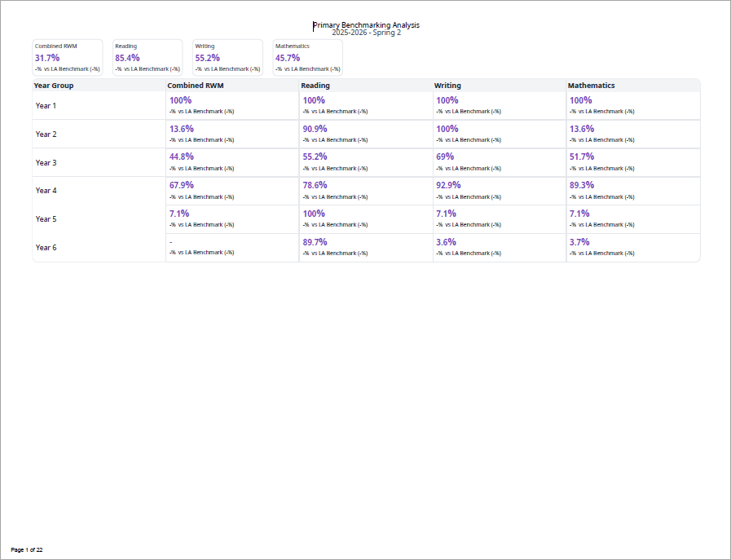
Task: Click the Mathematics 45.7% summary card
Action: (x=307, y=57)
